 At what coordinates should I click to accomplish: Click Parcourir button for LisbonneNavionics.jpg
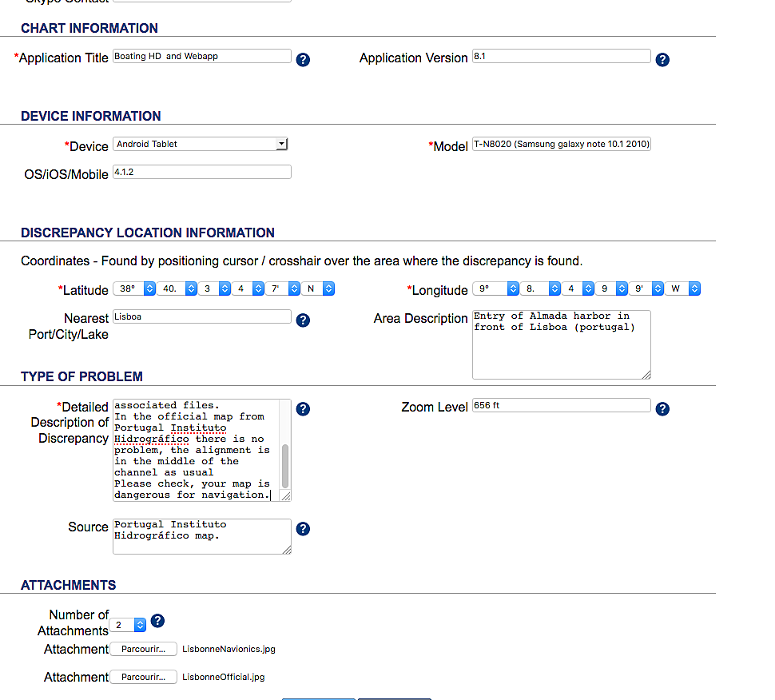pos(143,649)
